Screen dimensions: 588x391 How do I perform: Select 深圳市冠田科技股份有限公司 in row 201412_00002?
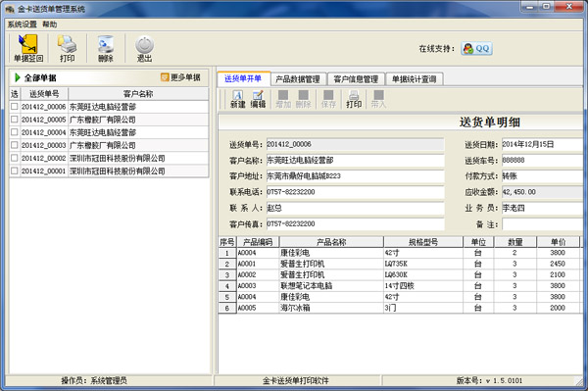tap(138, 158)
